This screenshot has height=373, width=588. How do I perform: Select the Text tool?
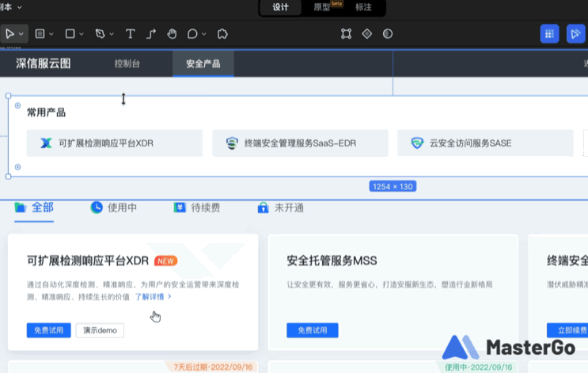tap(130, 34)
